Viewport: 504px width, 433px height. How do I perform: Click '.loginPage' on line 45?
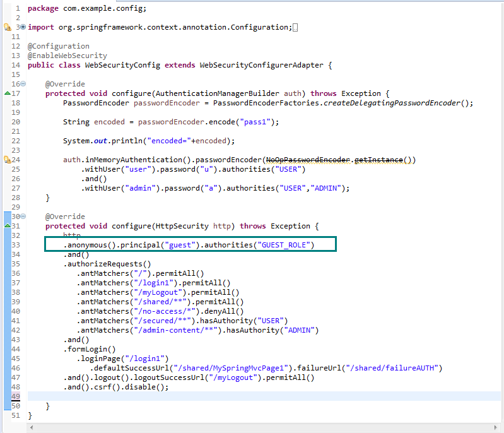[x=98, y=359]
